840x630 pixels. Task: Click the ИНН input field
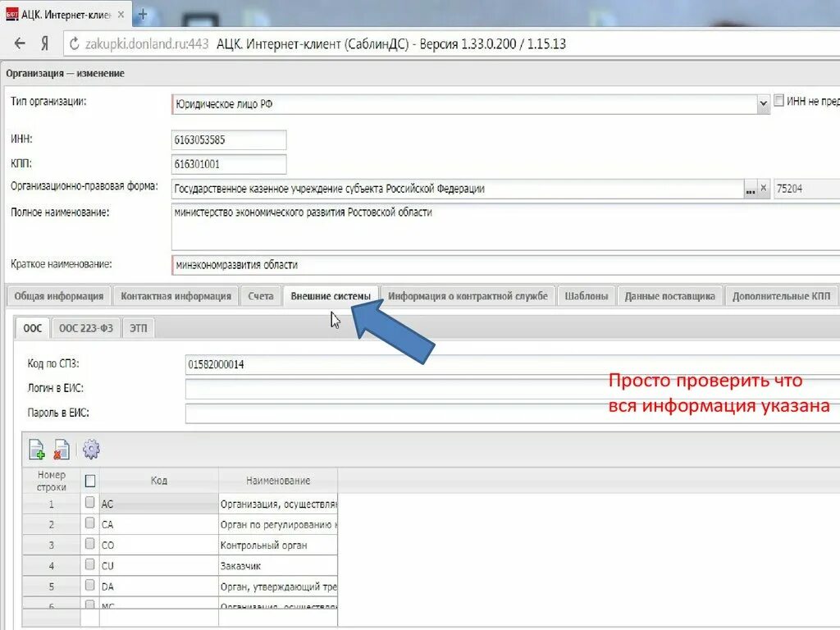point(229,139)
